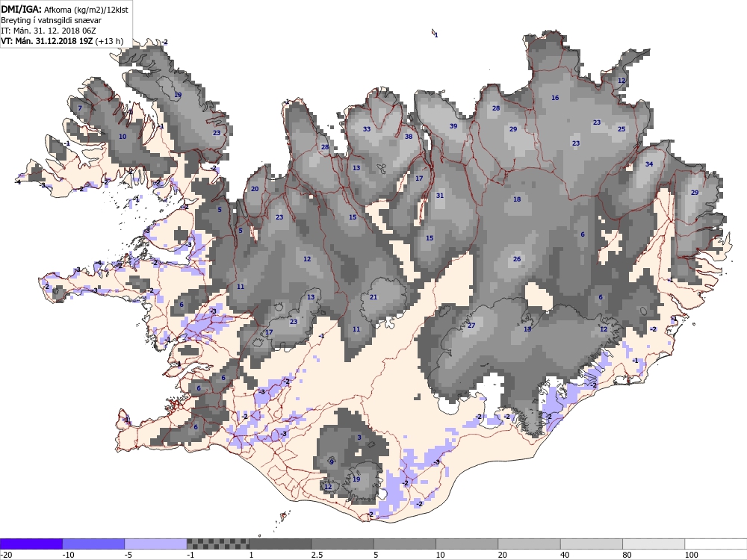Click the 'IT: Mán. 31. 12. 2018 06Z' line

[x=48, y=31]
